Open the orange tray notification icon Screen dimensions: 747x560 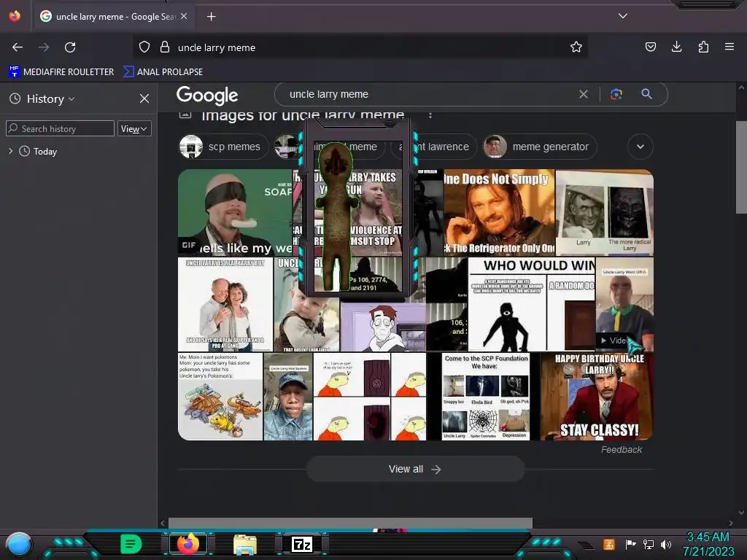[609, 544]
